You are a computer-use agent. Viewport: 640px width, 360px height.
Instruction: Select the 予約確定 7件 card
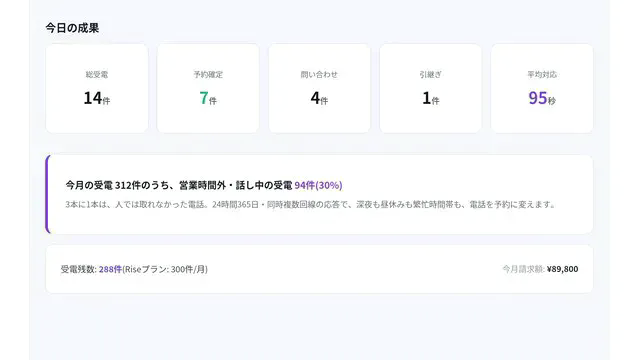click(208, 88)
